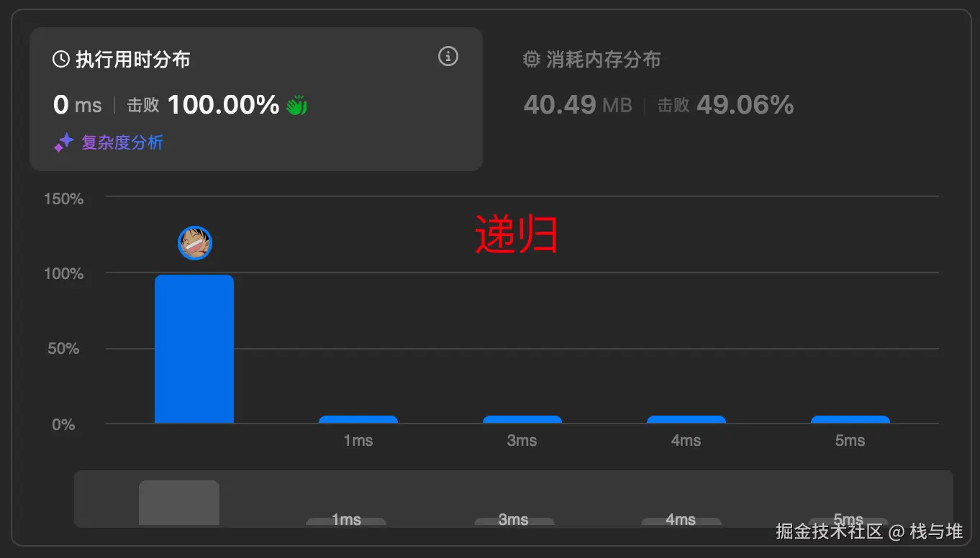Click the 5ms x-axis label under the chart
The height and width of the screenshot is (558, 980).
tap(850, 440)
